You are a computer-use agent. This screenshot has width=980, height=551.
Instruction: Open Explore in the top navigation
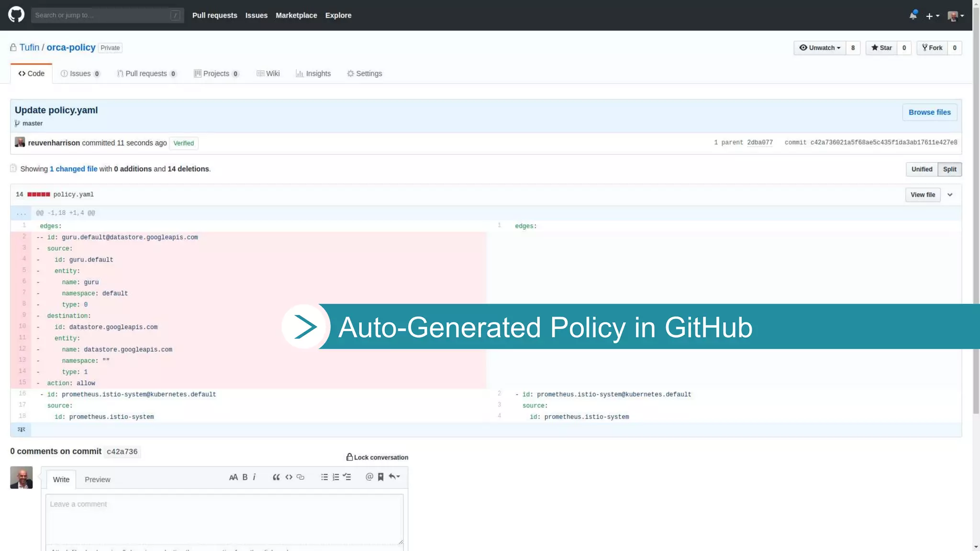pyautogui.click(x=338, y=15)
